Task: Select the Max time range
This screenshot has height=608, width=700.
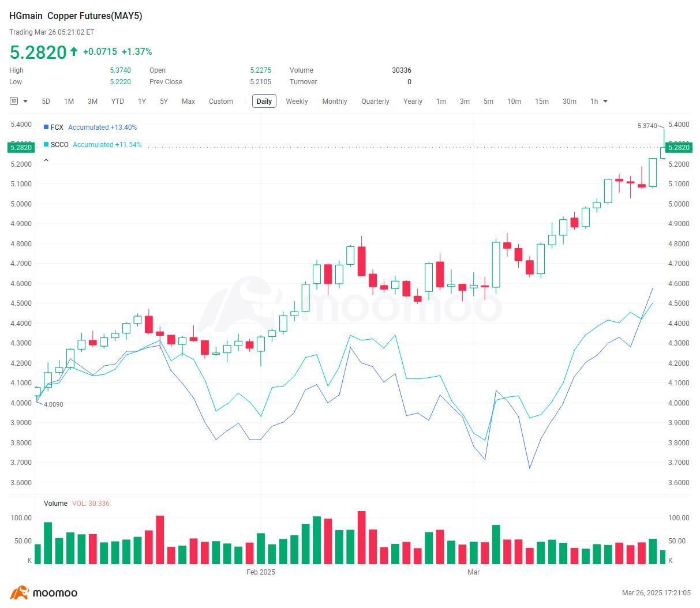Action: [188, 101]
